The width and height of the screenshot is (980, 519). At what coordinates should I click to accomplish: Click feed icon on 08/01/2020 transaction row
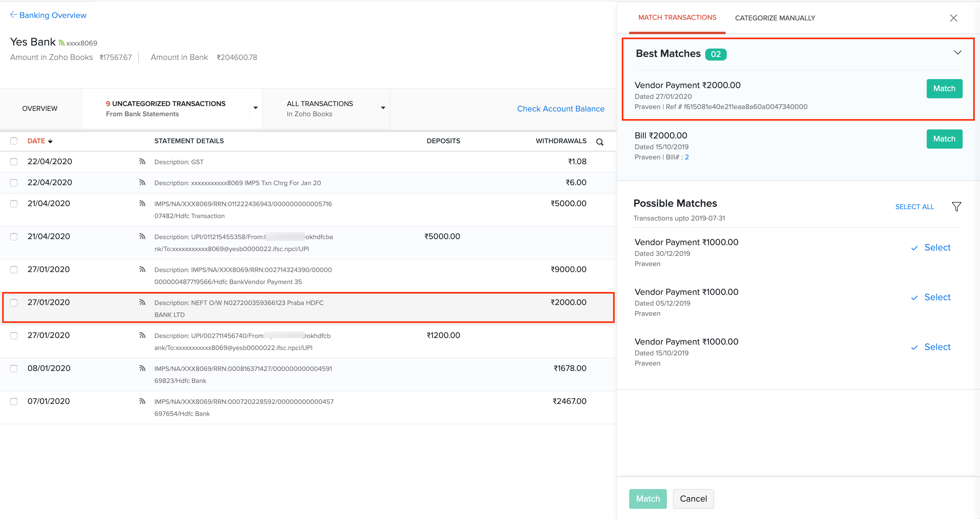pyautogui.click(x=142, y=368)
